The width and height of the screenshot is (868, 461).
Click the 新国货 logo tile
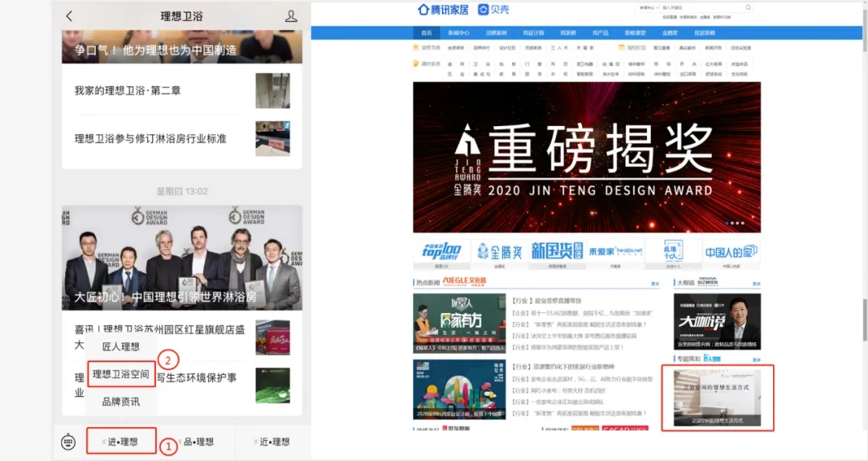click(x=557, y=254)
